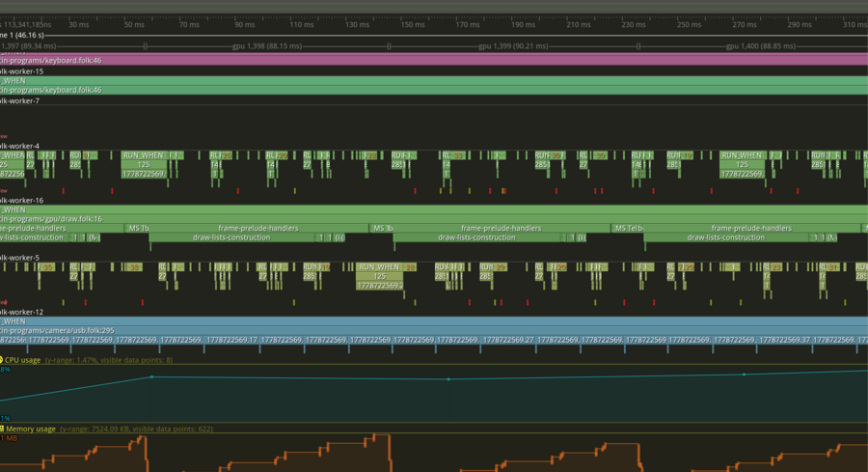Open collapsed zones group 35 in folk-worker-5
Image resolution: width=868 pixels, height=472 pixels.
[47, 267]
